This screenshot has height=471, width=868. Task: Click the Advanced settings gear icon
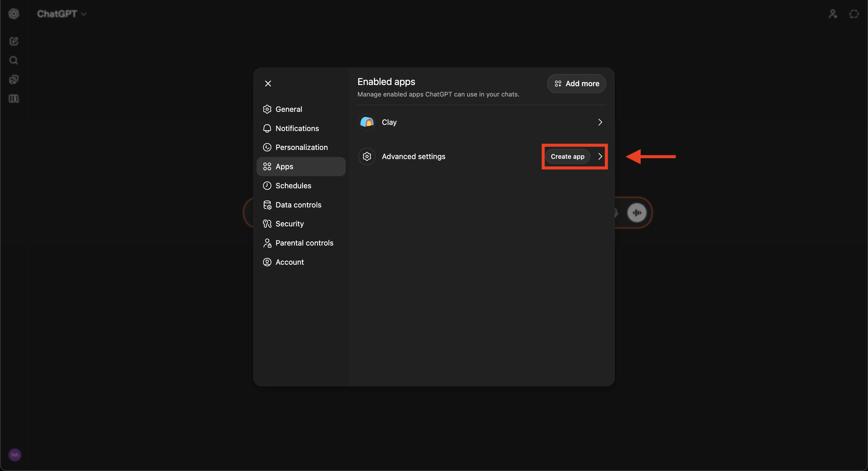(x=367, y=156)
